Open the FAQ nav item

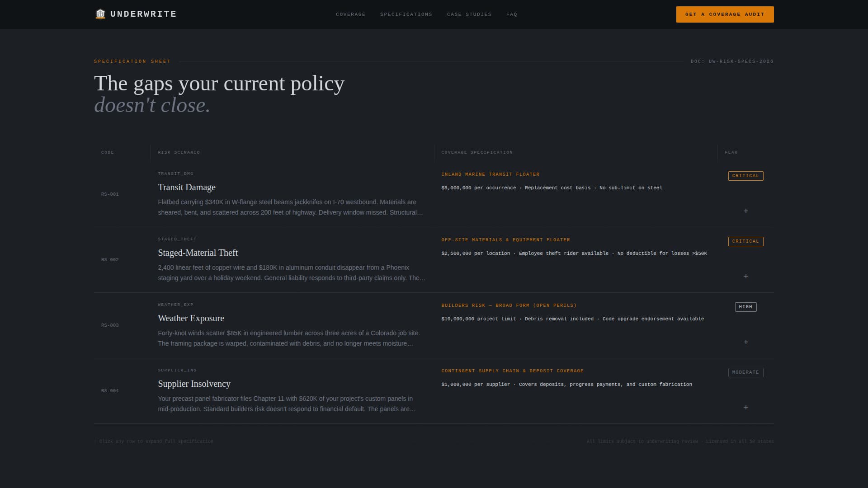[512, 14]
